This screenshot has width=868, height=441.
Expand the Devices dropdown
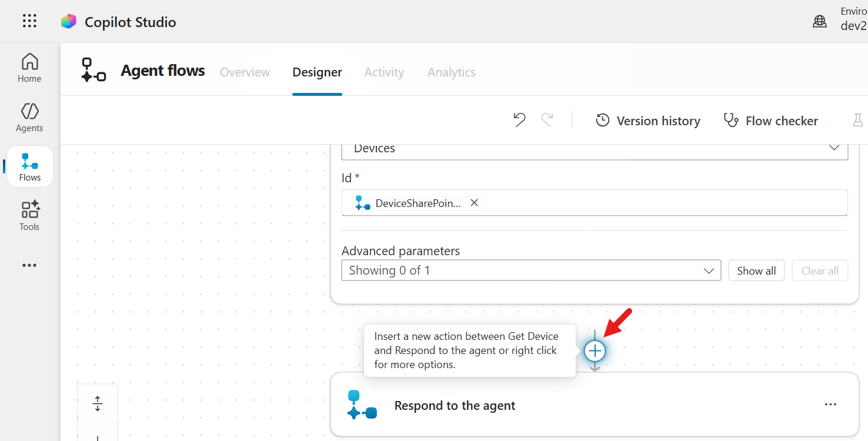pyautogui.click(x=833, y=148)
